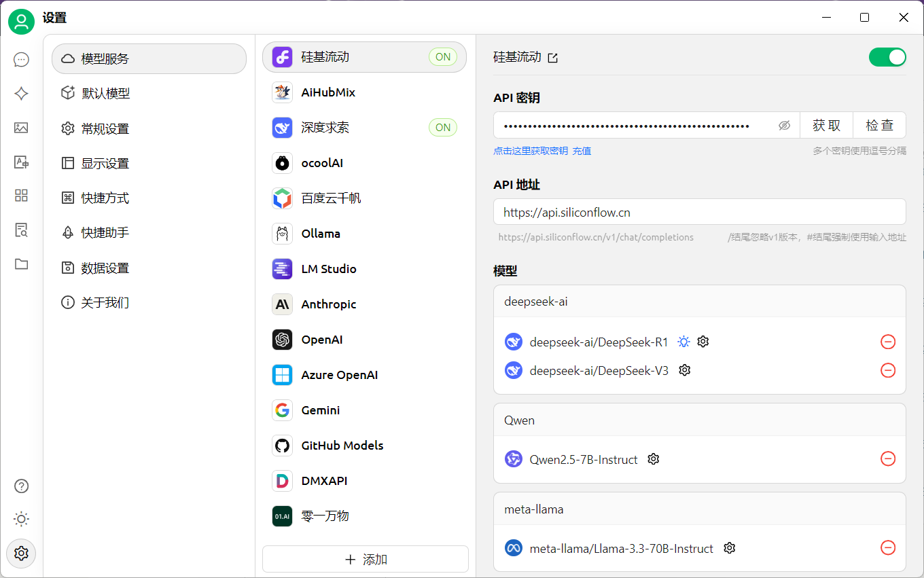The height and width of the screenshot is (578, 924).
Task: Select the 深度求索 provider
Action: click(365, 128)
